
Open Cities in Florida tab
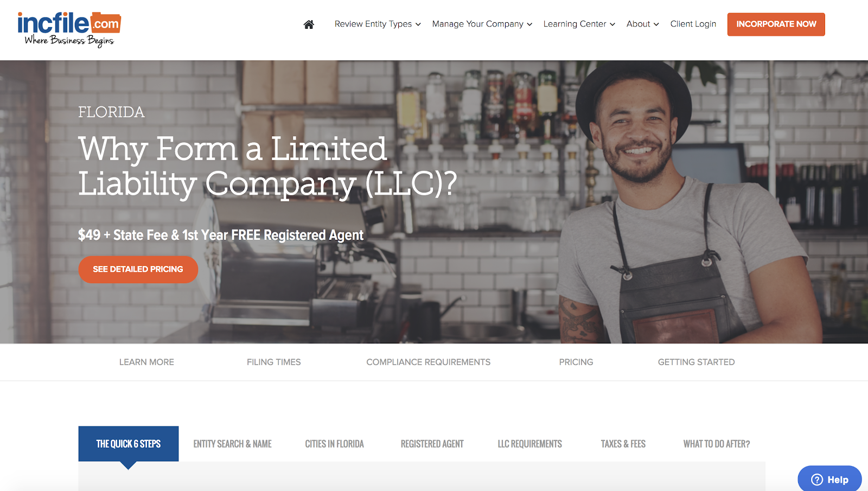(x=334, y=444)
